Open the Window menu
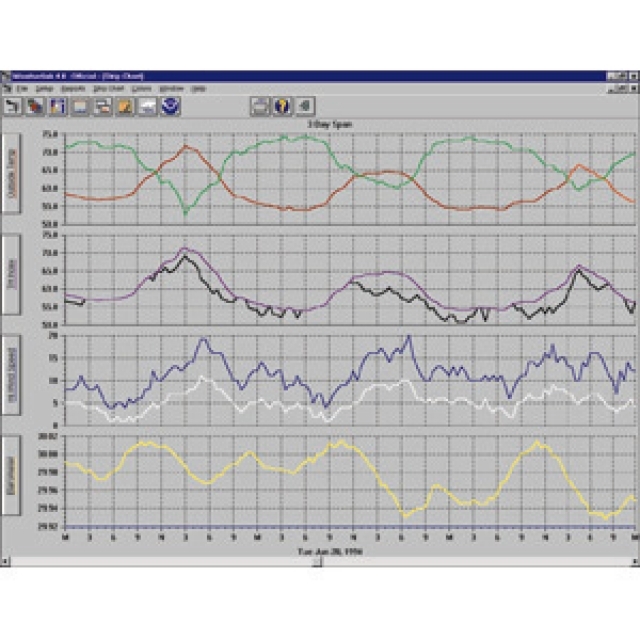 (169, 88)
